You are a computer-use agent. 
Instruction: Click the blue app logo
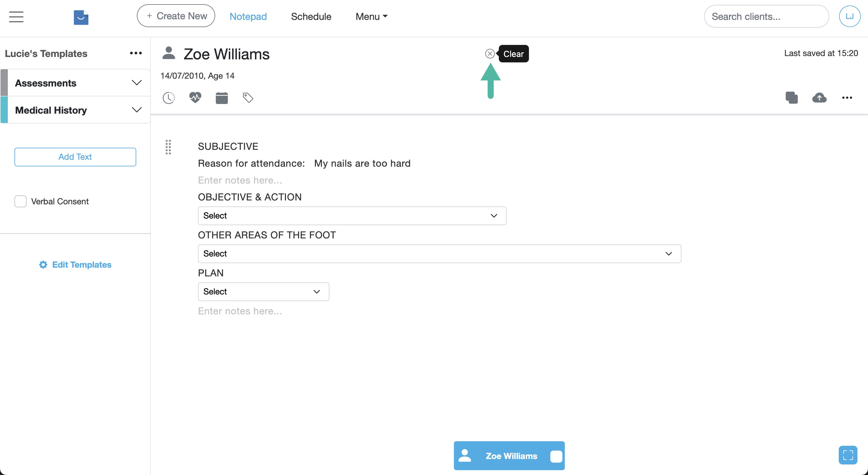pyautogui.click(x=81, y=17)
